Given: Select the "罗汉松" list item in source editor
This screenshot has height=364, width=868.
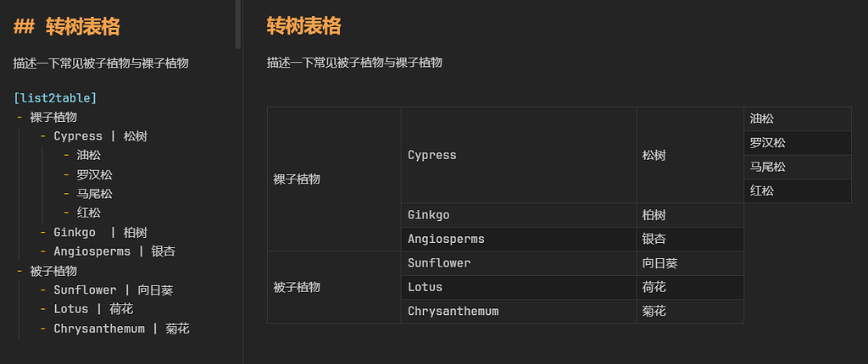Looking at the screenshot, I should pyautogui.click(x=94, y=175).
